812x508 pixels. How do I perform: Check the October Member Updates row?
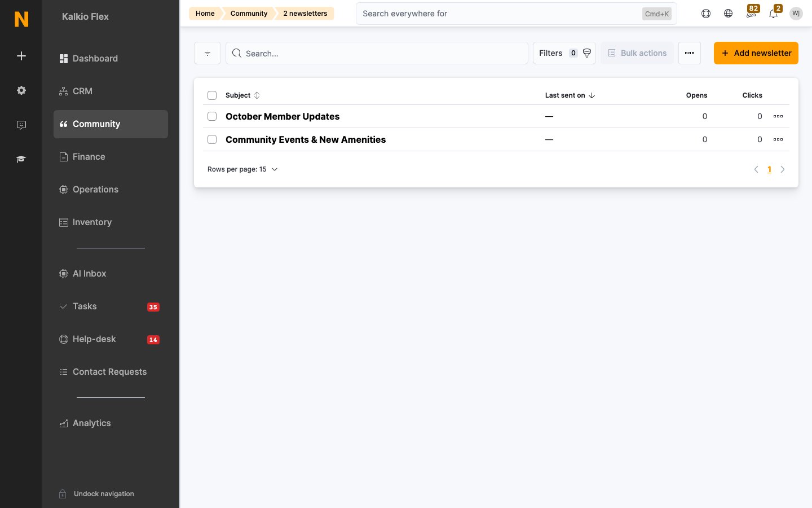click(x=212, y=116)
